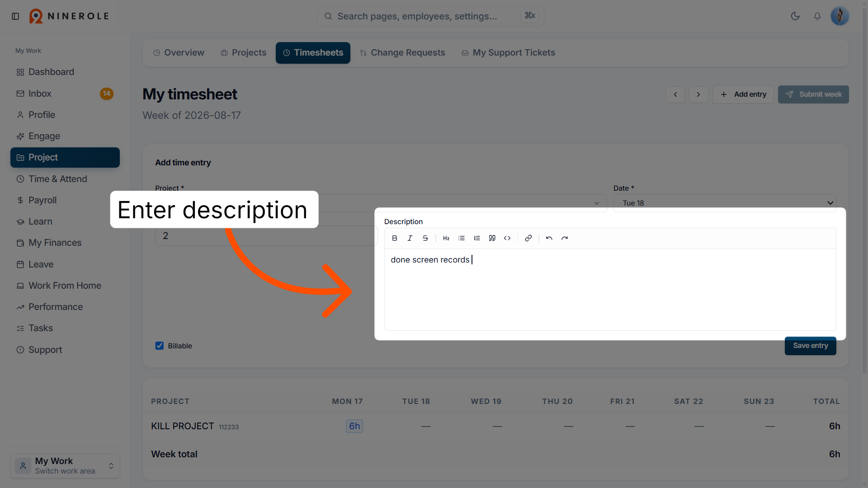Image resolution: width=868 pixels, height=488 pixels.
Task: Undo last edit in description editor
Action: (549, 238)
